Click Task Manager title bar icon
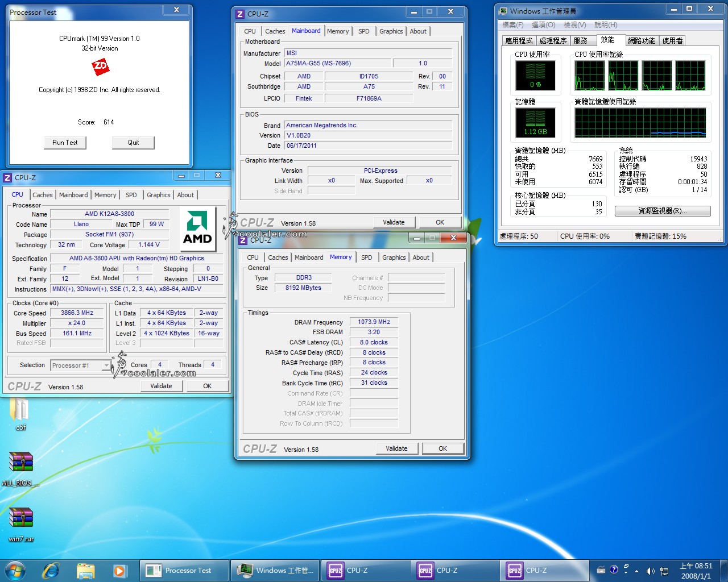This screenshot has height=582, width=728. (503, 11)
